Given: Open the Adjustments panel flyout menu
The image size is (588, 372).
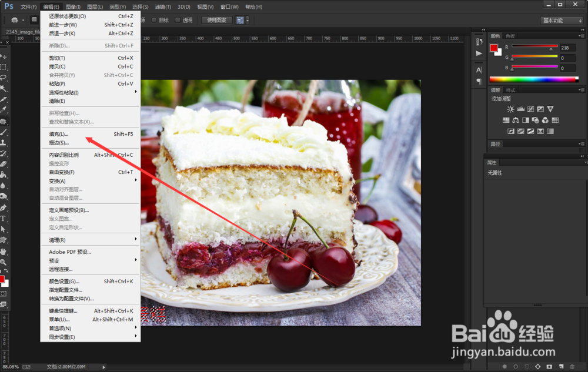Looking at the screenshot, I should coord(582,90).
